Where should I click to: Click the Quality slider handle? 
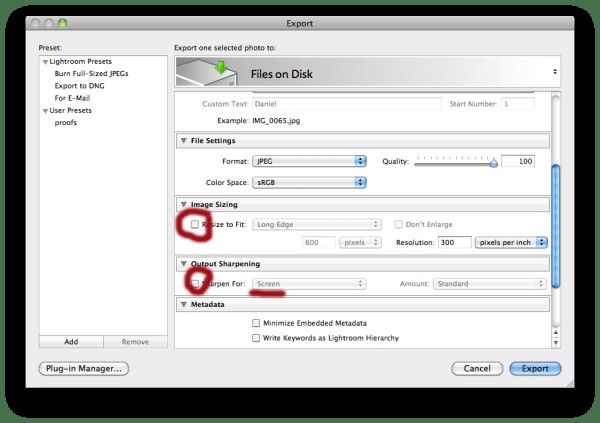(494, 163)
